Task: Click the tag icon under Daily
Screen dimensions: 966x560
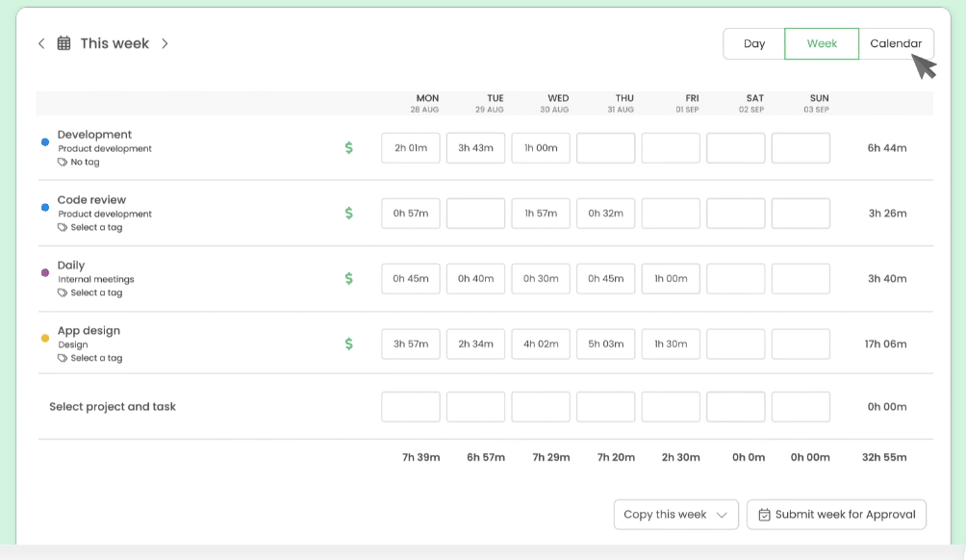Action: tap(63, 293)
